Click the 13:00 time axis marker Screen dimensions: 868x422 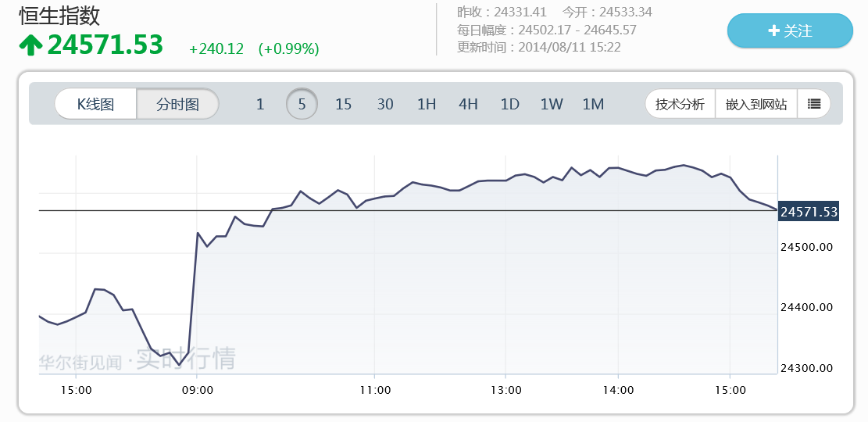[505, 389]
